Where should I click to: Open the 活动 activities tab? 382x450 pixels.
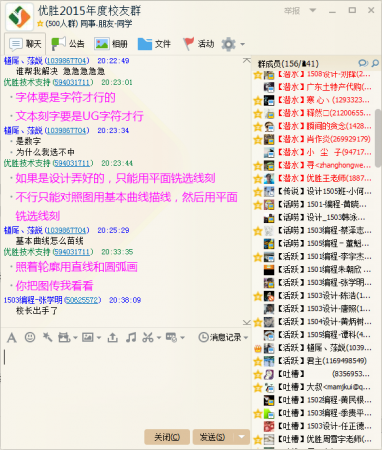pyautogui.click(x=198, y=44)
